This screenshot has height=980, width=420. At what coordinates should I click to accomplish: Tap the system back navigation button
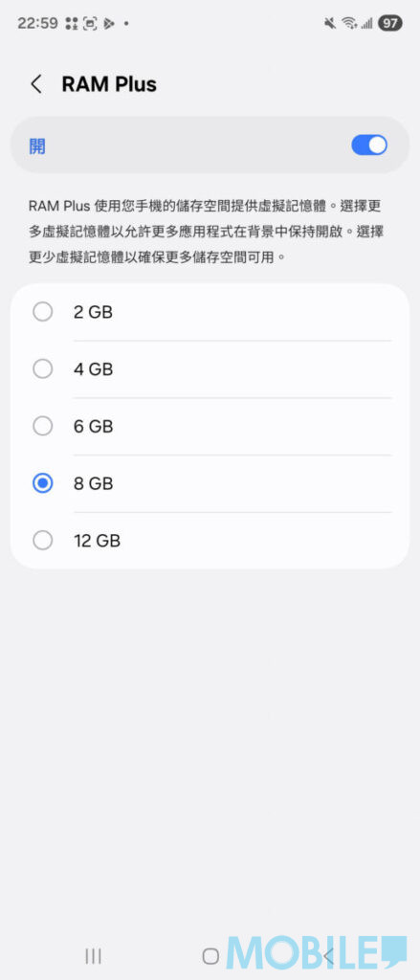click(328, 956)
